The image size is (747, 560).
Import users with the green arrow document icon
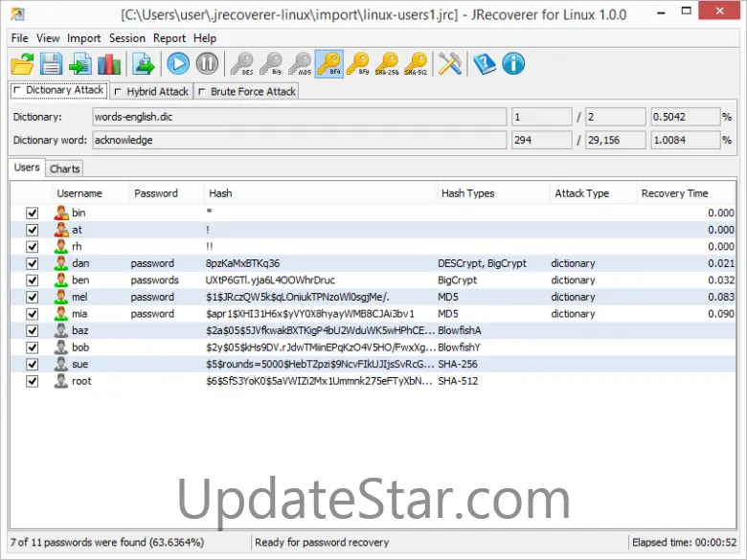click(80, 64)
